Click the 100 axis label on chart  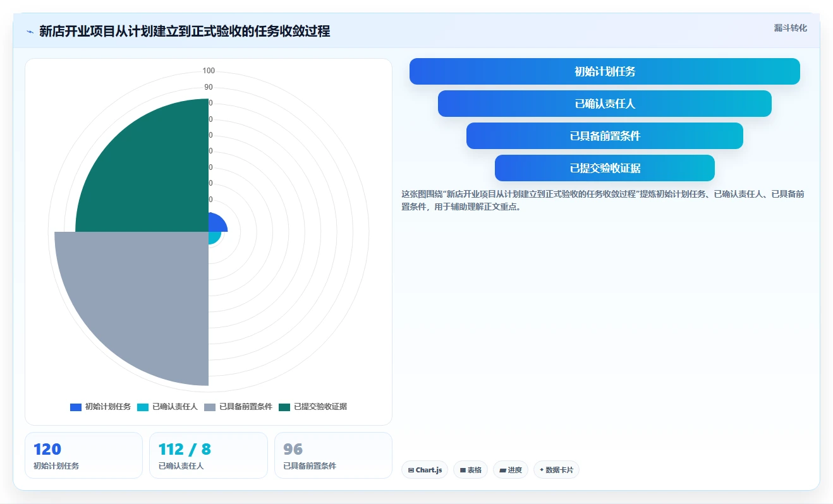tap(209, 71)
